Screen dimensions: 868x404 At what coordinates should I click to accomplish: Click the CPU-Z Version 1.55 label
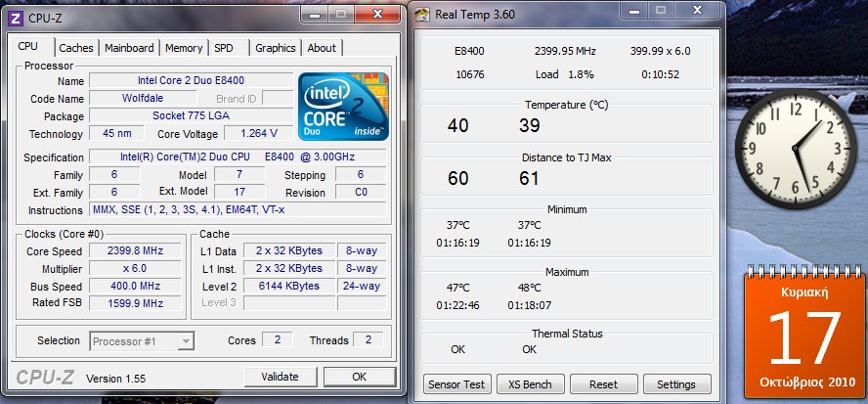115,380
